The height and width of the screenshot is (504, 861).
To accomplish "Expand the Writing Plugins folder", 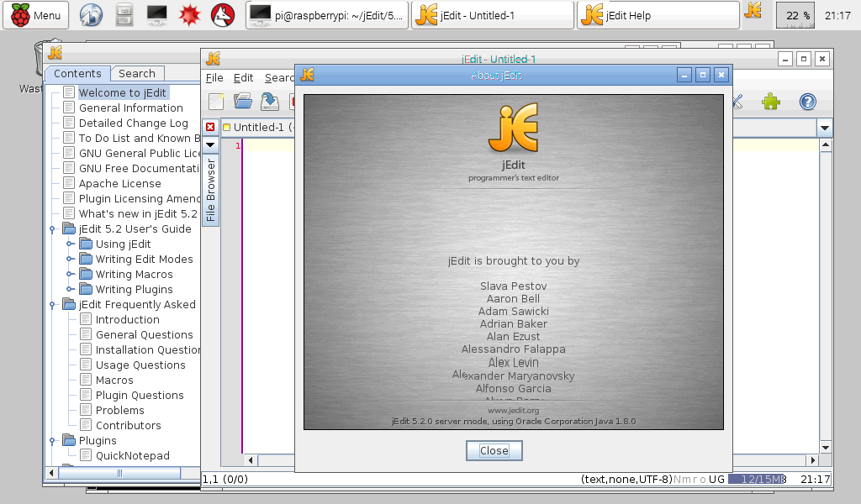I will pyautogui.click(x=70, y=289).
